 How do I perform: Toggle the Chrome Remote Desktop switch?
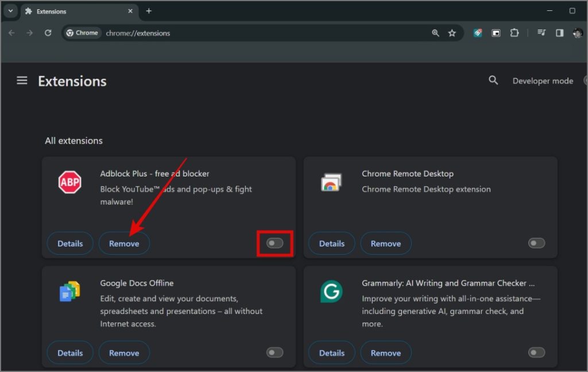pyautogui.click(x=537, y=243)
